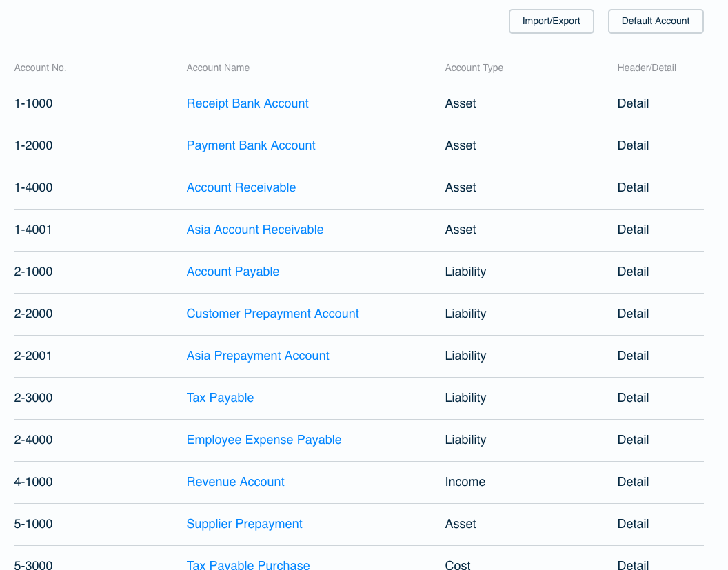Click Asset in Asia Account Receivable row
Screen dimensions: 728x570
pyautogui.click(x=461, y=230)
